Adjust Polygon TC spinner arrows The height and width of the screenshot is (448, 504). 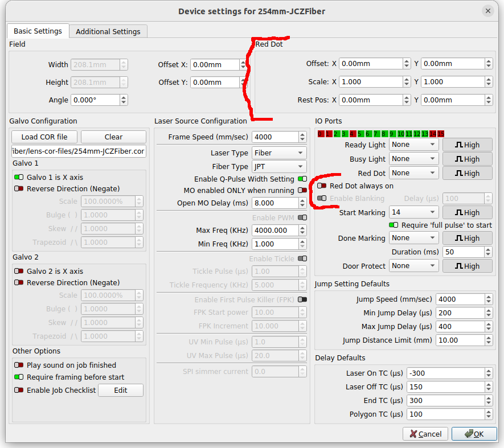coord(489,414)
